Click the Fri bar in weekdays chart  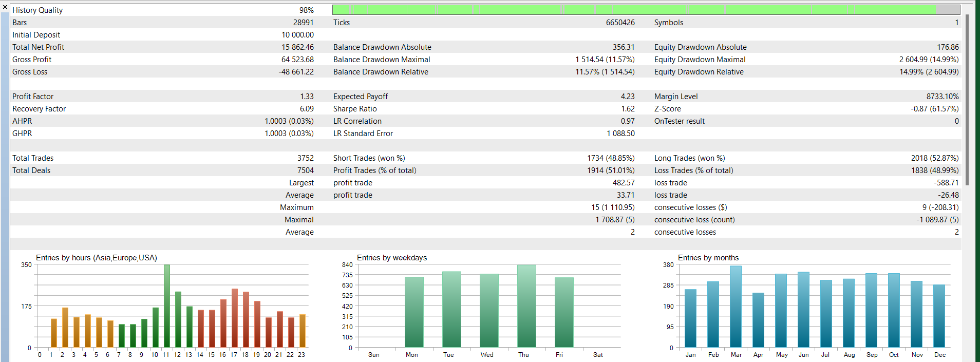pyautogui.click(x=564, y=313)
